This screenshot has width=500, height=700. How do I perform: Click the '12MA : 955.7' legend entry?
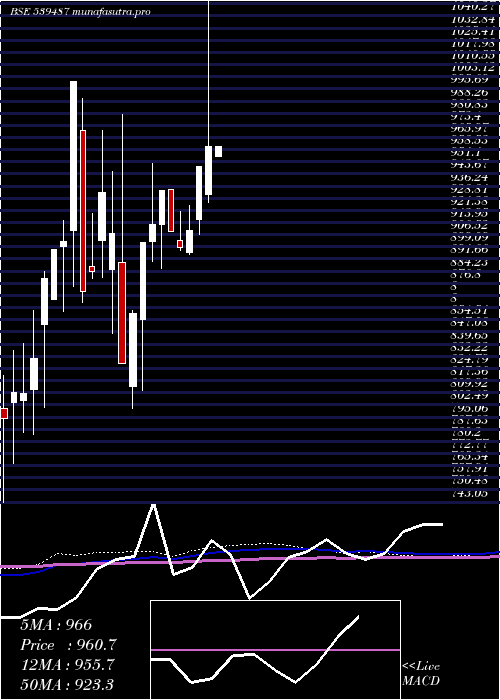[67, 665]
